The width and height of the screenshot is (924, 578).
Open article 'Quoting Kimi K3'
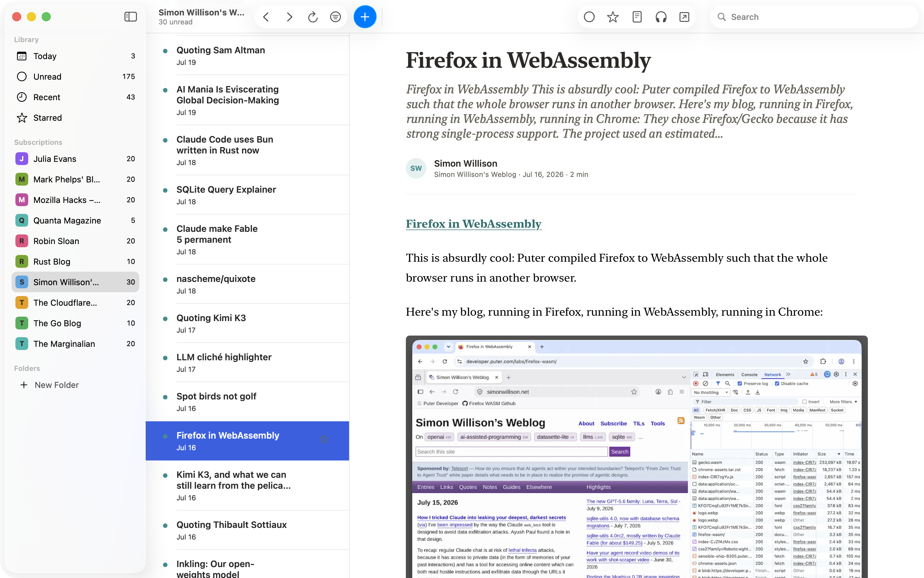point(247,323)
